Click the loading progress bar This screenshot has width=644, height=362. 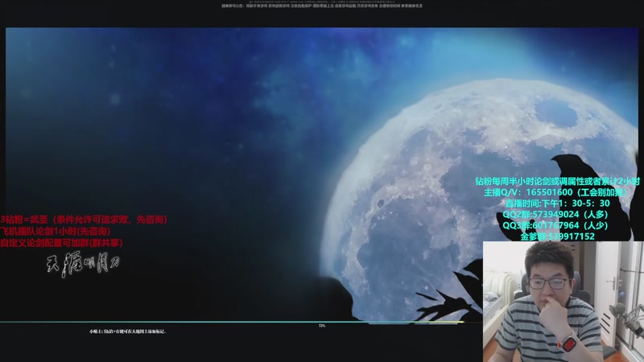pyautogui.click(x=242, y=323)
